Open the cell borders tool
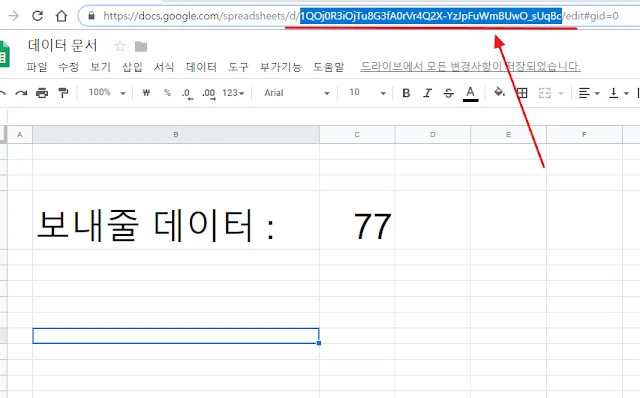The height and width of the screenshot is (398, 640). [x=522, y=93]
